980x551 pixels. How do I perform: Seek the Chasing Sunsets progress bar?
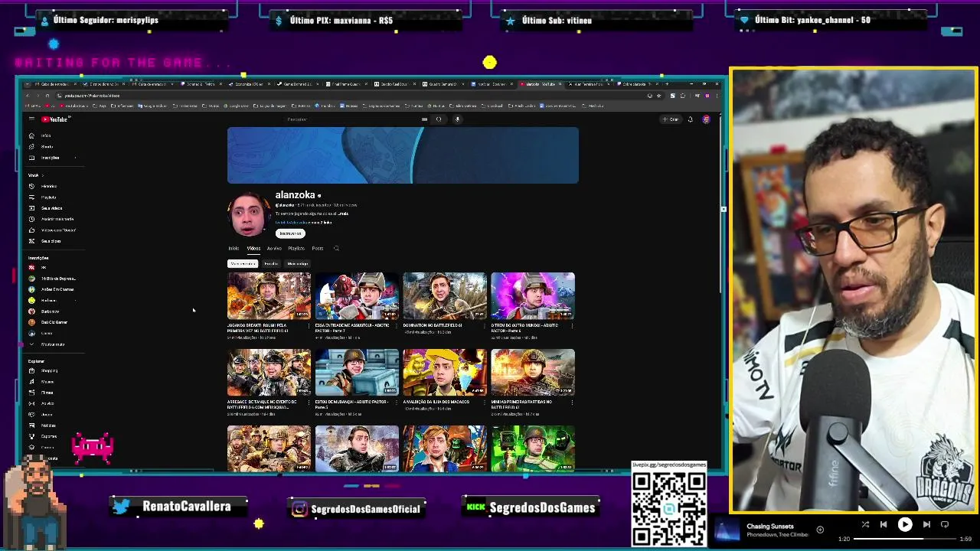point(905,539)
